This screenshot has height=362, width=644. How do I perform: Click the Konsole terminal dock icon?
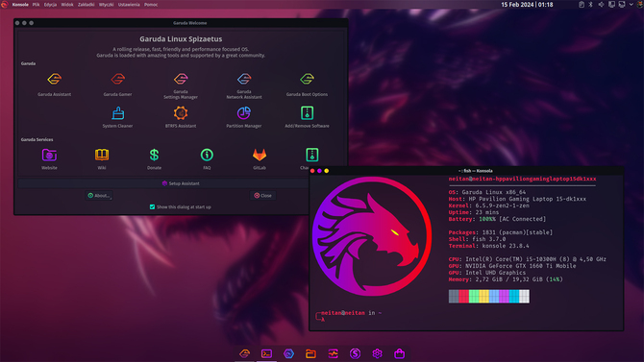click(266, 353)
